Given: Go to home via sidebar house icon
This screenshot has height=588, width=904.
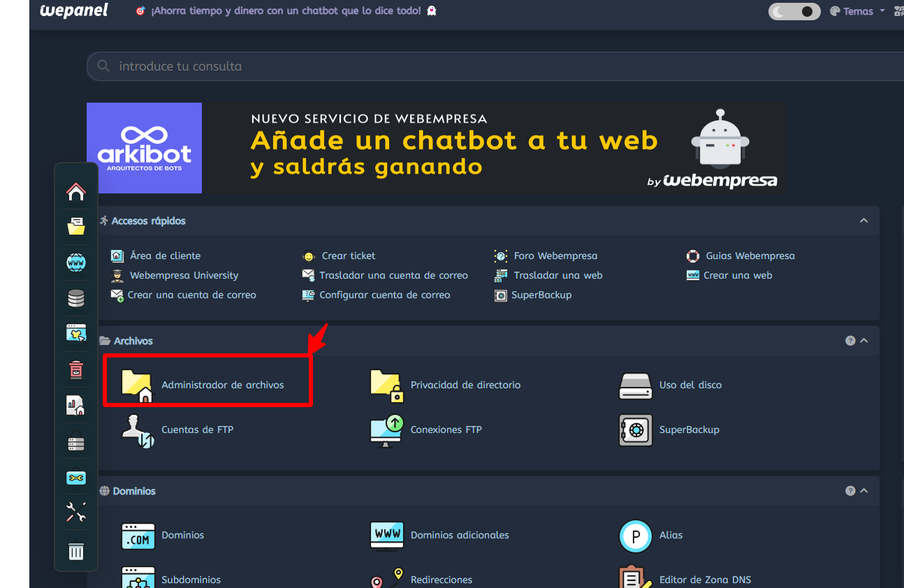Looking at the screenshot, I should pos(76,191).
